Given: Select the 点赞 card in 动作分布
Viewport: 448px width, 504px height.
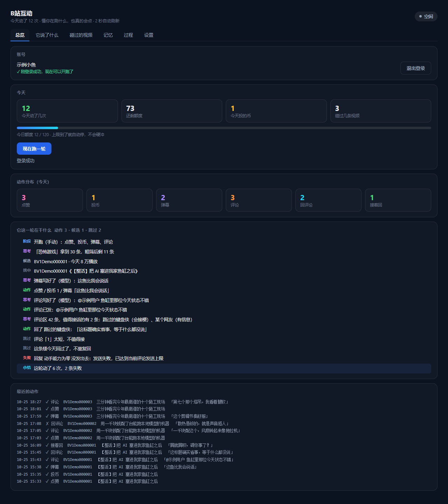Looking at the screenshot, I should pyautogui.click(x=50, y=200).
